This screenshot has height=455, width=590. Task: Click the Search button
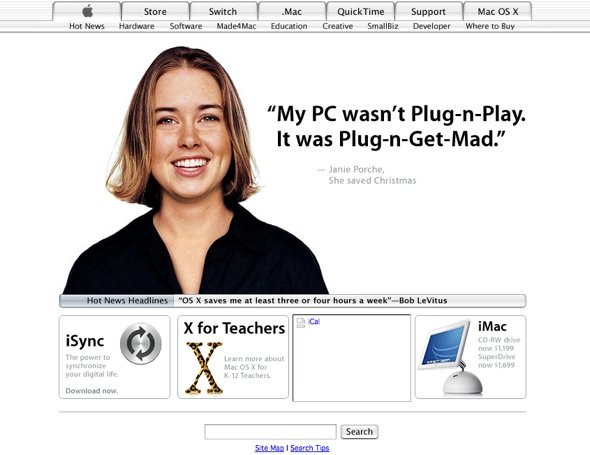tap(359, 432)
